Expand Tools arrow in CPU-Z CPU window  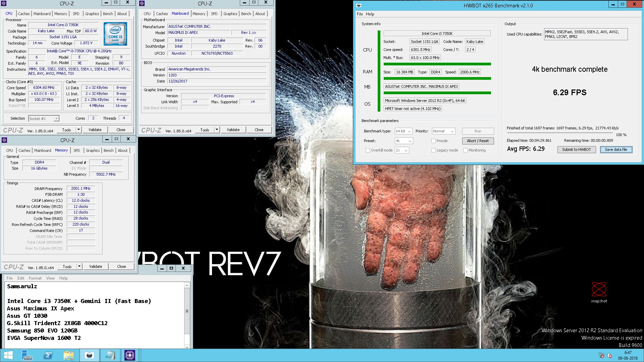click(78, 130)
